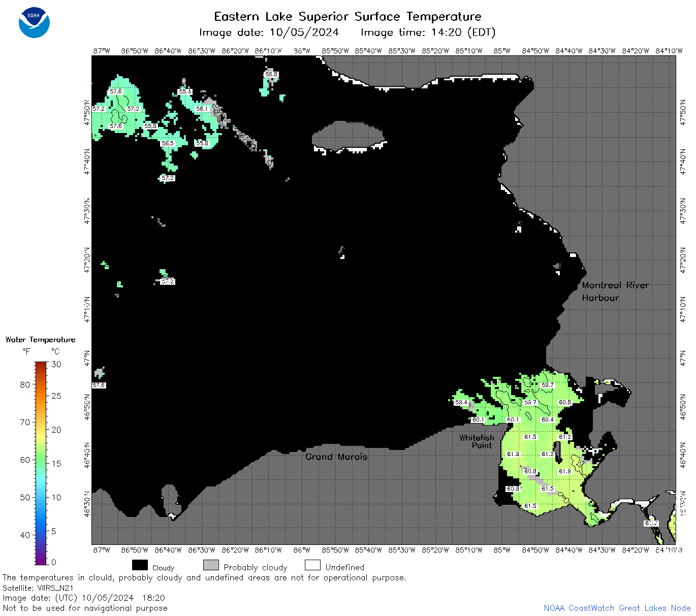Click the 'Satellite: VIIRS_N21' footer text

[38, 588]
